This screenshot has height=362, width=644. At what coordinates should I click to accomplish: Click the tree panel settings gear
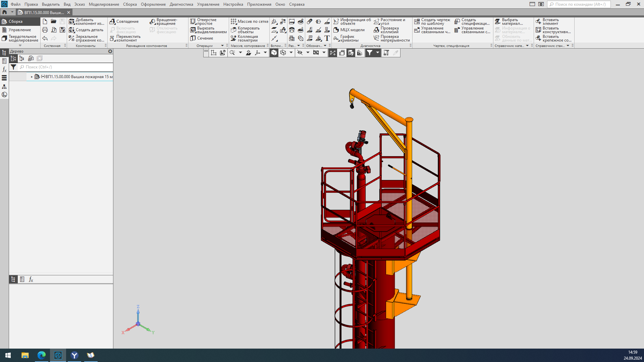pos(110,51)
